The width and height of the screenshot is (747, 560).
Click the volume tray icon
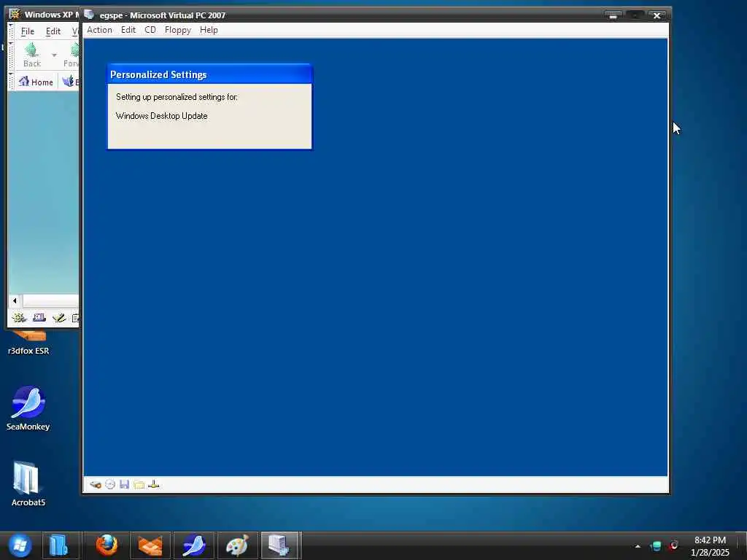tap(673, 545)
